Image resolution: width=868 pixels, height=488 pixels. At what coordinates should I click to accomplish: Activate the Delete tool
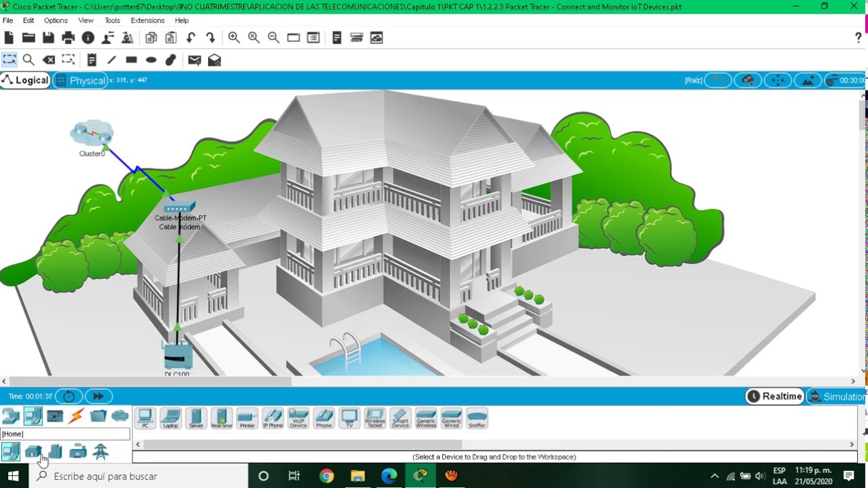pos(49,60)
